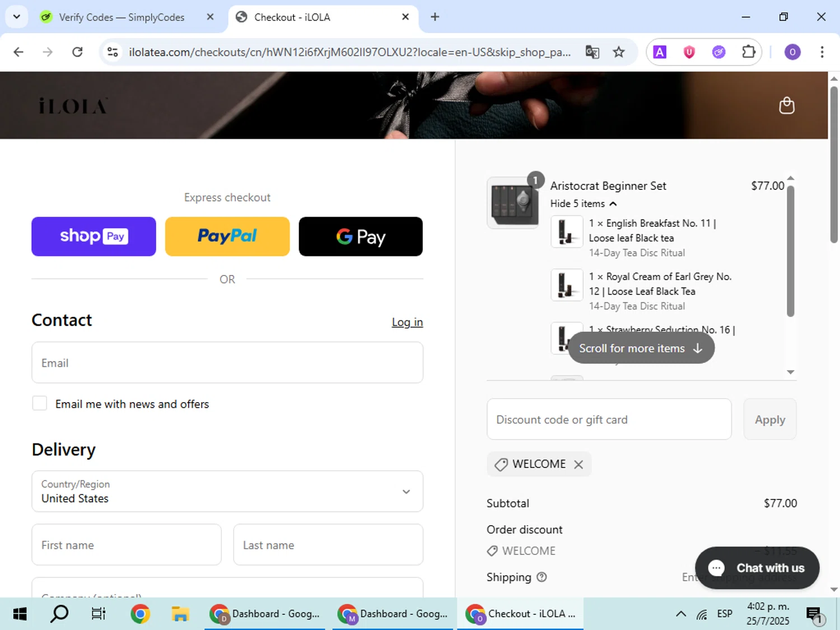The width and height of the screenshot is (840, 630).
Task: Click the order list scroll down arrow
Action: [x=791, y=372]
